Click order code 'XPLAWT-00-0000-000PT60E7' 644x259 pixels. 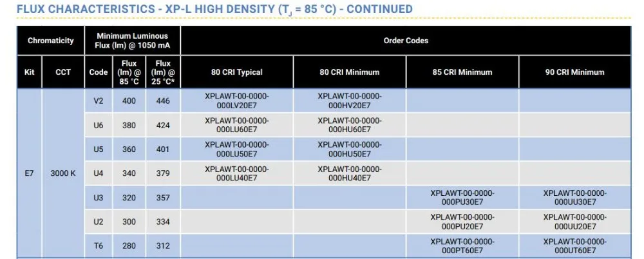462,246
